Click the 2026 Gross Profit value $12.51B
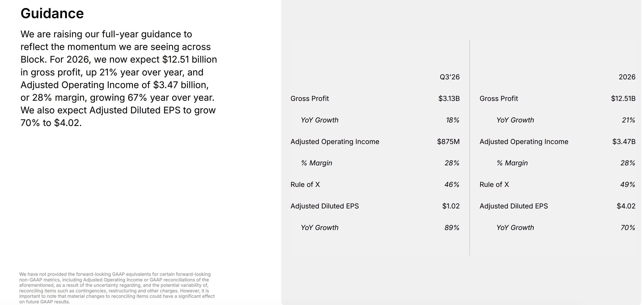The height and width of the screenshot is (305, 644). click(x=623, y=98)
